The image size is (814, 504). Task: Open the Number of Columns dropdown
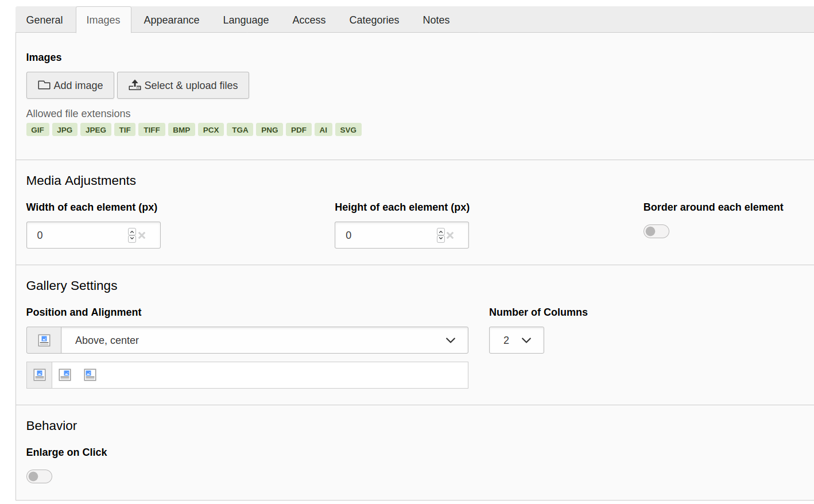tap(516, 340)
